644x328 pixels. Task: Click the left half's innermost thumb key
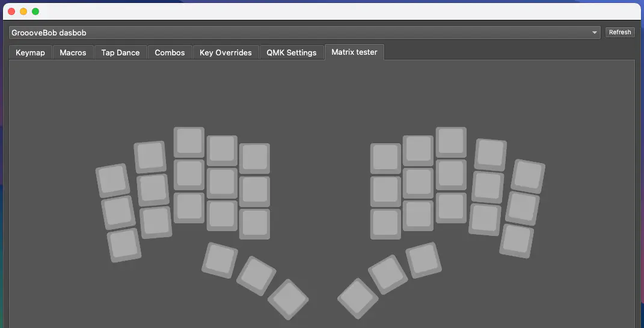tap(288, 299)
